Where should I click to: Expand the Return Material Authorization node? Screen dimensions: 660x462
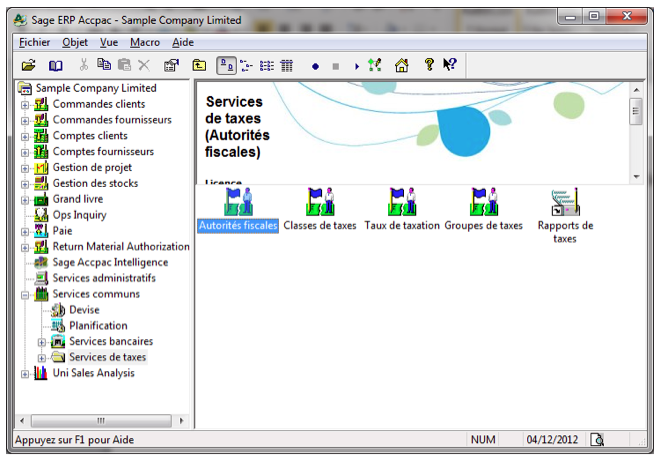click(25, 247)
